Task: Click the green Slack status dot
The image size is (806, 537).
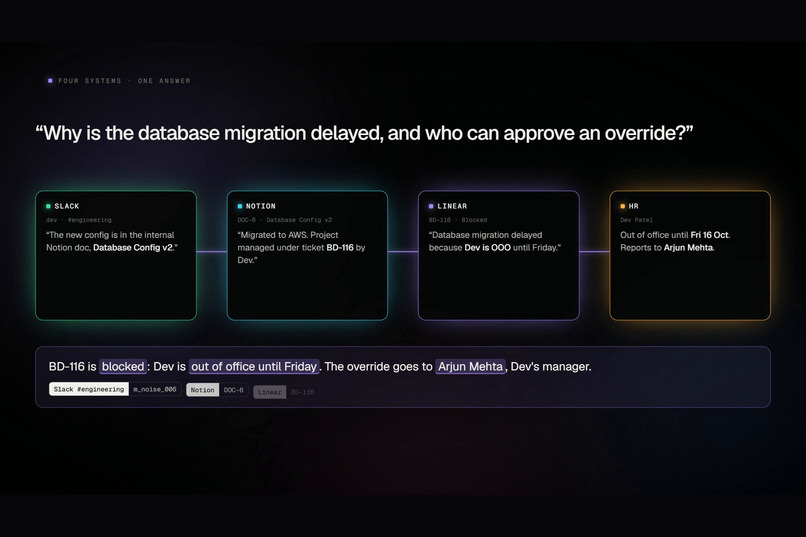Action: [x=48, y=206]
